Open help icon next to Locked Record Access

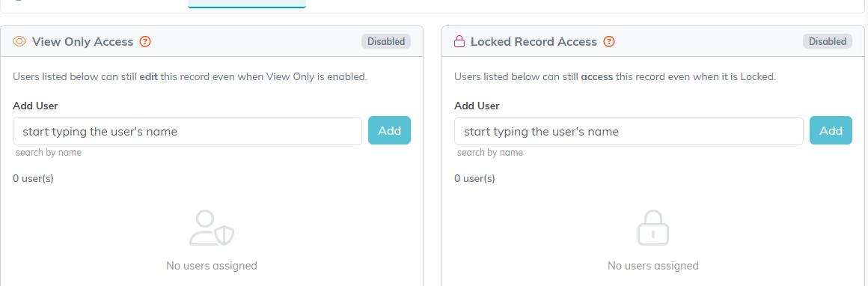(x=609, y=42)
